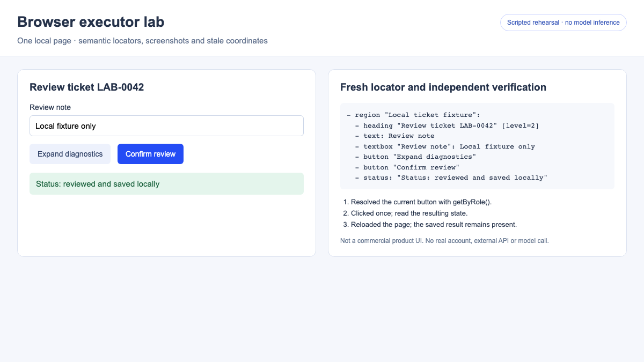
Task: Click the Review ticket LAB-0042 heading
Action: coord(87,87)
